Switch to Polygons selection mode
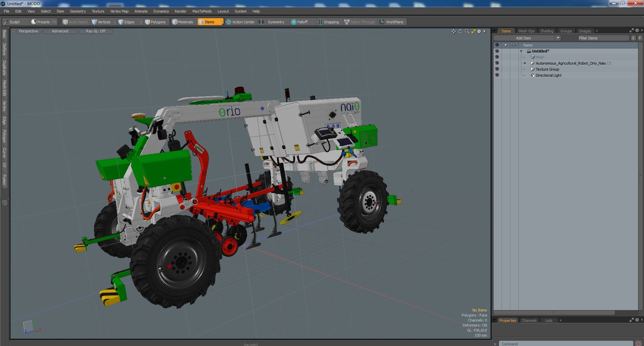Viewport: 644px width, 346px height. (157, 22)
